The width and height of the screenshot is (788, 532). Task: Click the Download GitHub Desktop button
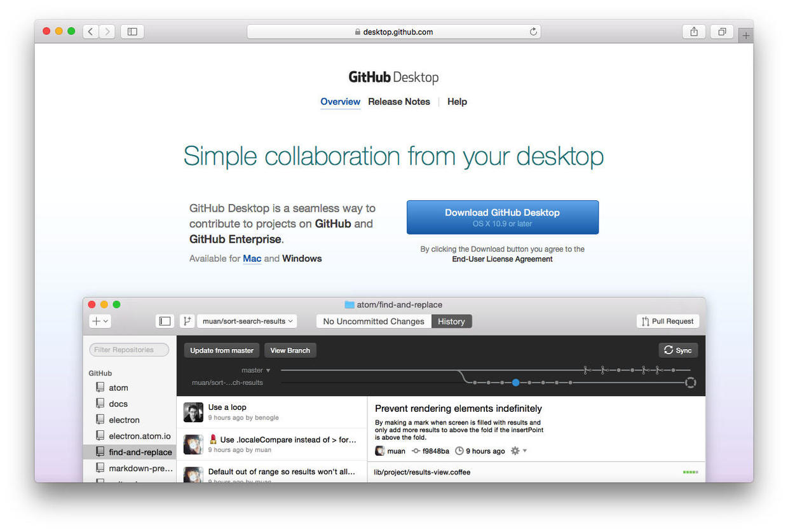pyautogui.click(x=502, y=217)
